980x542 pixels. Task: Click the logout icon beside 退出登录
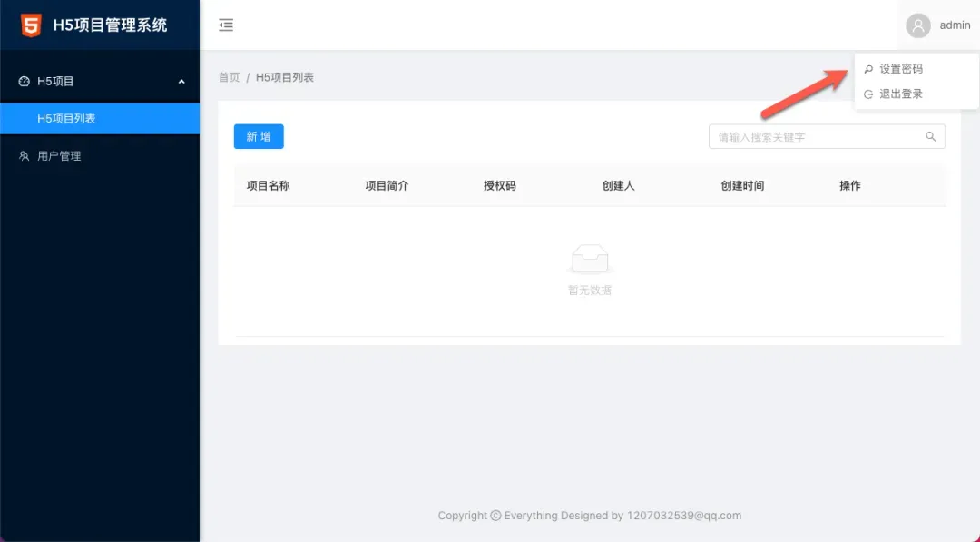click(868, 94)
